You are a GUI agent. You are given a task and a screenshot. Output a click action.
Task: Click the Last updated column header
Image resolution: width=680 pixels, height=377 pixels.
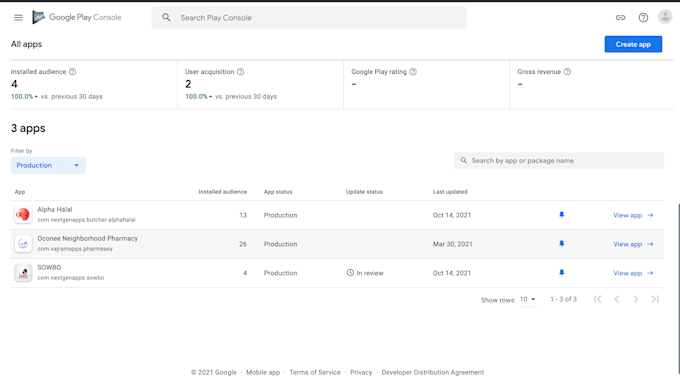(450, 192)
